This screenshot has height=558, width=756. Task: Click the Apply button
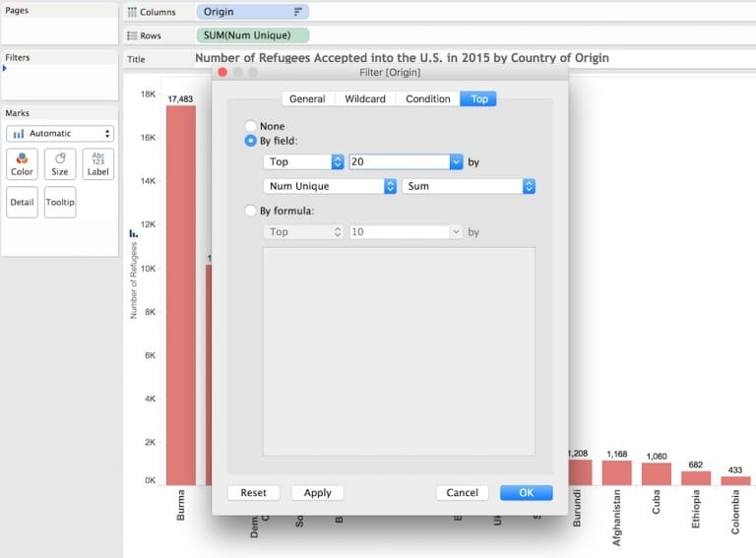point(317,492)
